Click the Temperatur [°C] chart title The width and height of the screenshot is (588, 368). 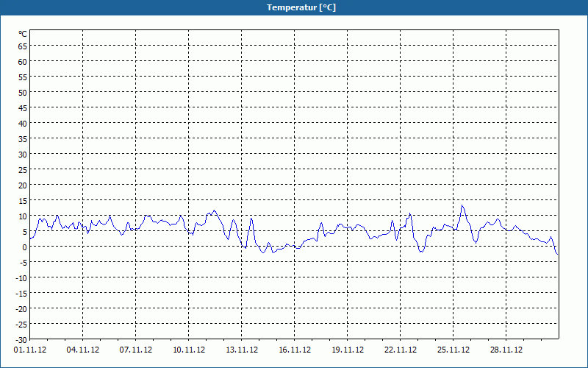(x=301, y=7)
